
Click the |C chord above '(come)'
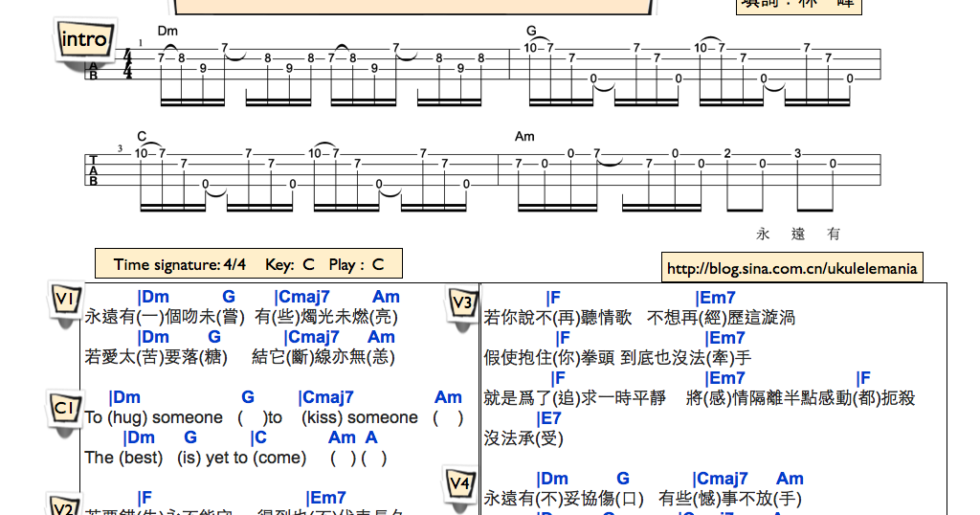[258, 437]
